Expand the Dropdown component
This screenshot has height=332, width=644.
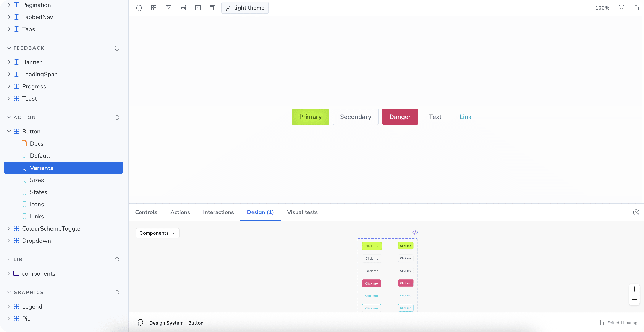(x=9, y=240)
